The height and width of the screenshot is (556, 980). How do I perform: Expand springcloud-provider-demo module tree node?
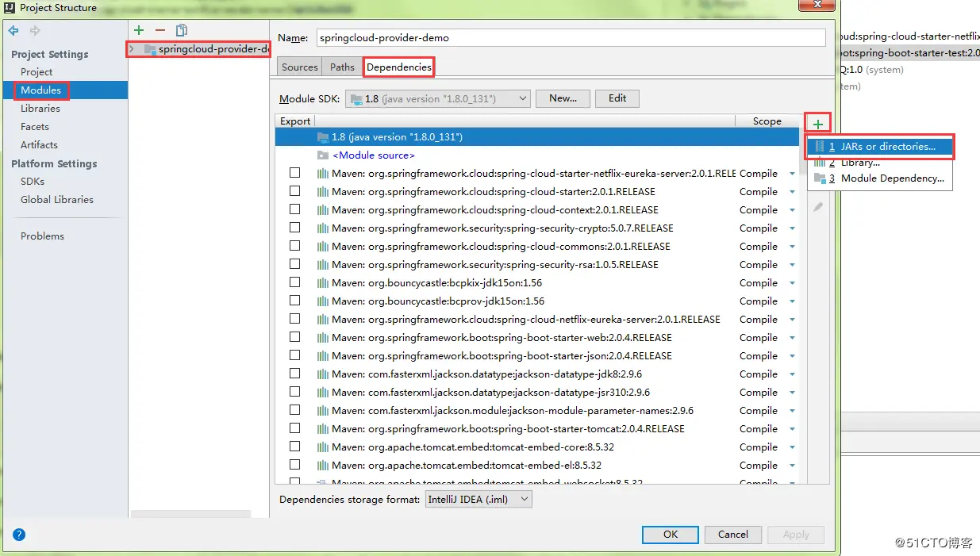(x=132, y=49)
